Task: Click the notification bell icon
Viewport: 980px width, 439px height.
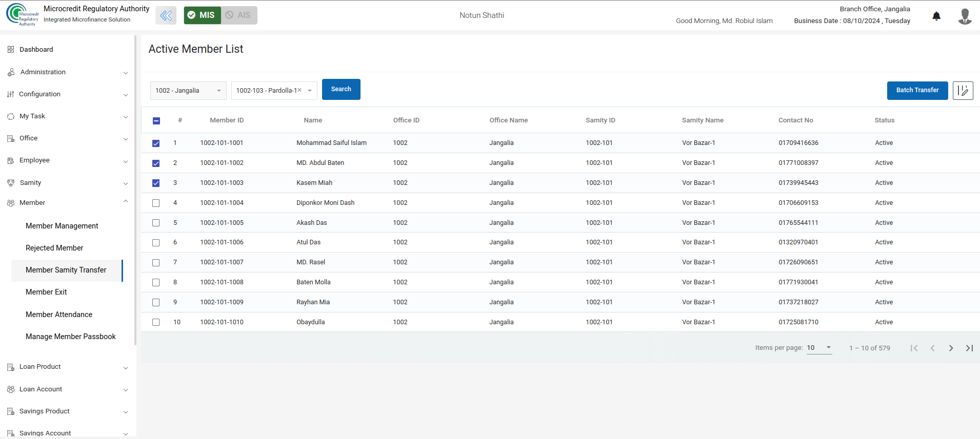Action: click(936, 16)
